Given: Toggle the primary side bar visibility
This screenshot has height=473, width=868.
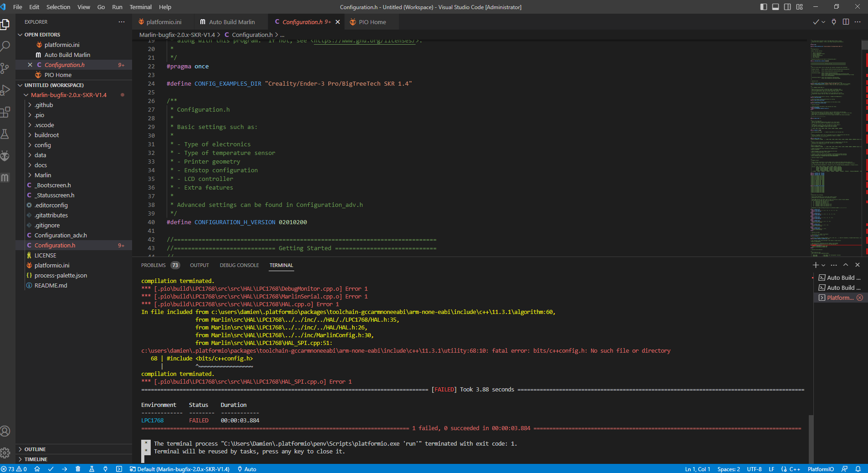Looking at the screenshot, I should tap(764, 7).
